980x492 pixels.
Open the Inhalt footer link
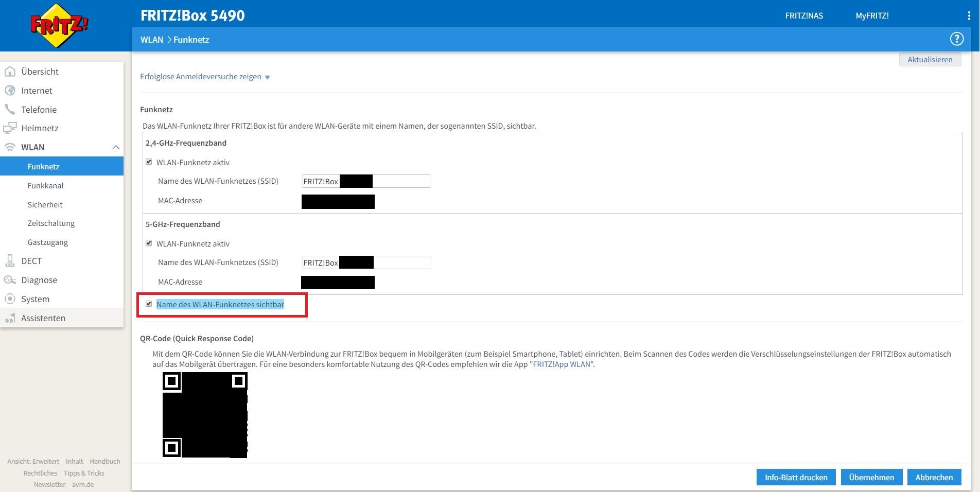point(75,461)
